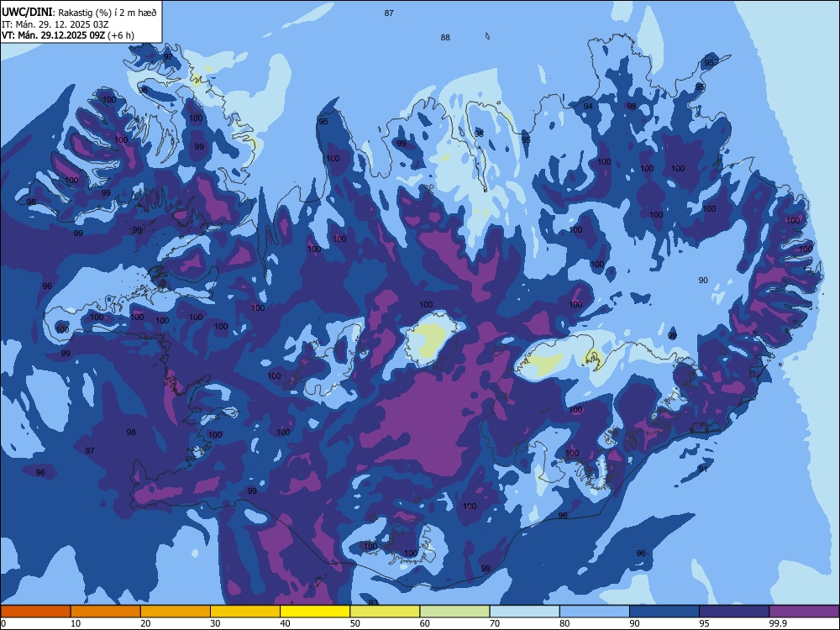Select the '(+6 h)' forecast offset text
840x630 pixels.
(x=121, y=35)
